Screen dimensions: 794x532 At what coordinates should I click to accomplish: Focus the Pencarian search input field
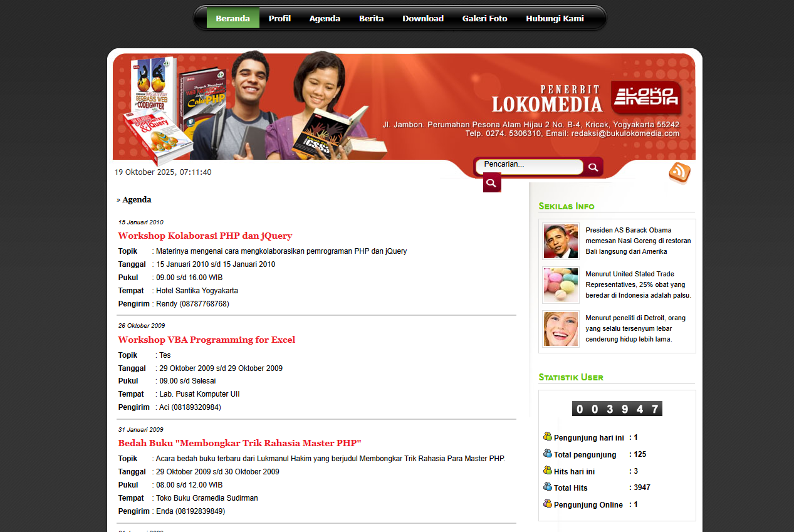[530, 165]
